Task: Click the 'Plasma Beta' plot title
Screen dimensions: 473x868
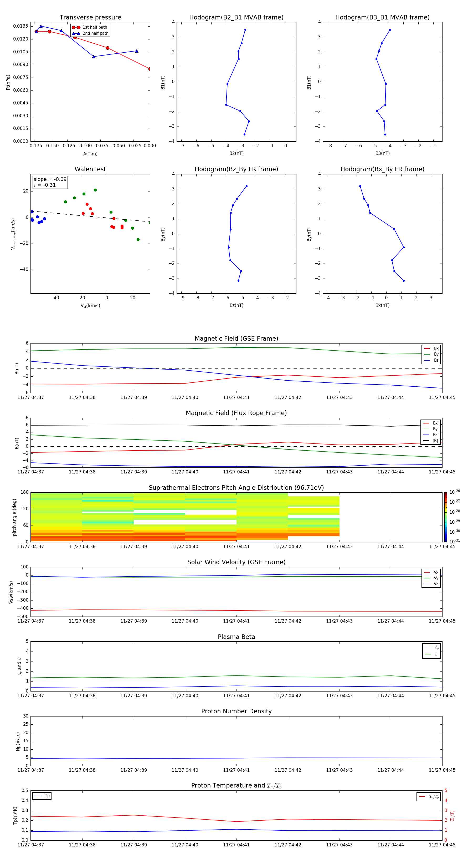Action: click(x=236, y=637)
